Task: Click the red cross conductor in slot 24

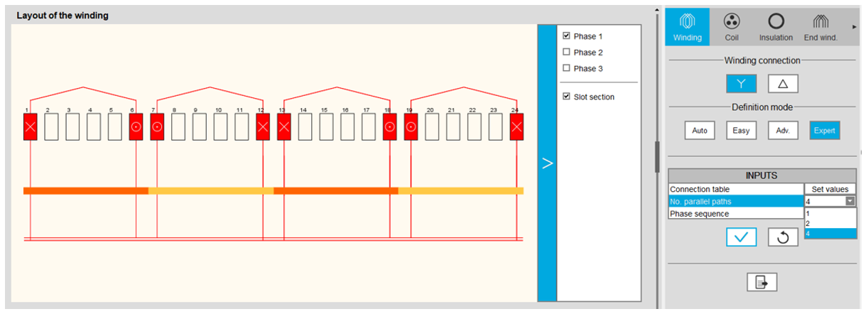Action: pos(517,127)
